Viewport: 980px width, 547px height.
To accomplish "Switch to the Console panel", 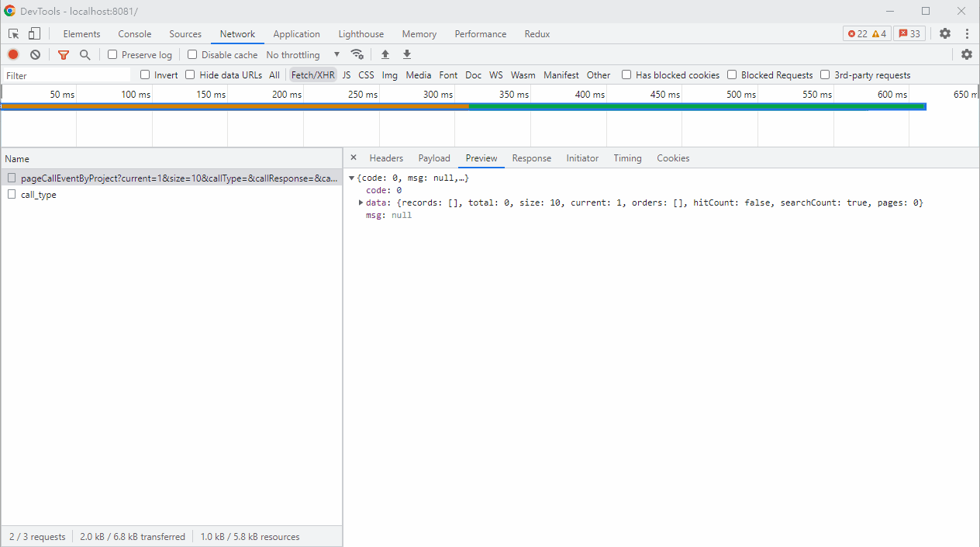I will [134, 33].
